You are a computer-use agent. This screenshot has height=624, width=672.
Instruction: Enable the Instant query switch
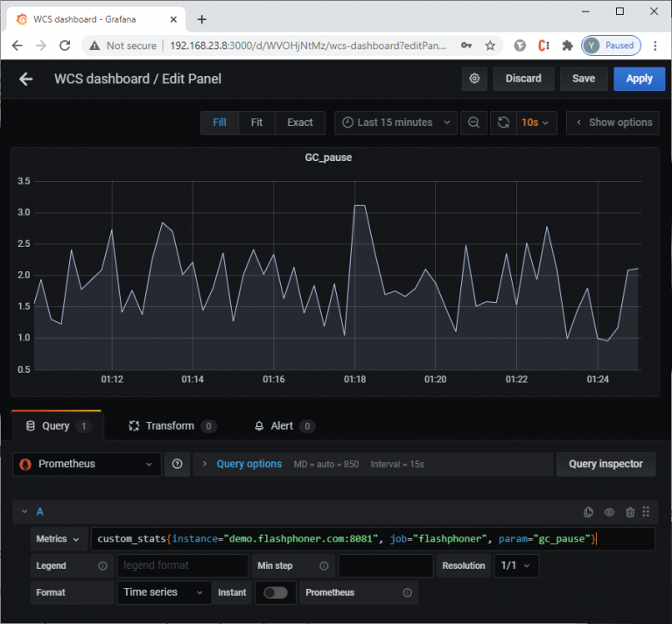[x=275, y=592]
